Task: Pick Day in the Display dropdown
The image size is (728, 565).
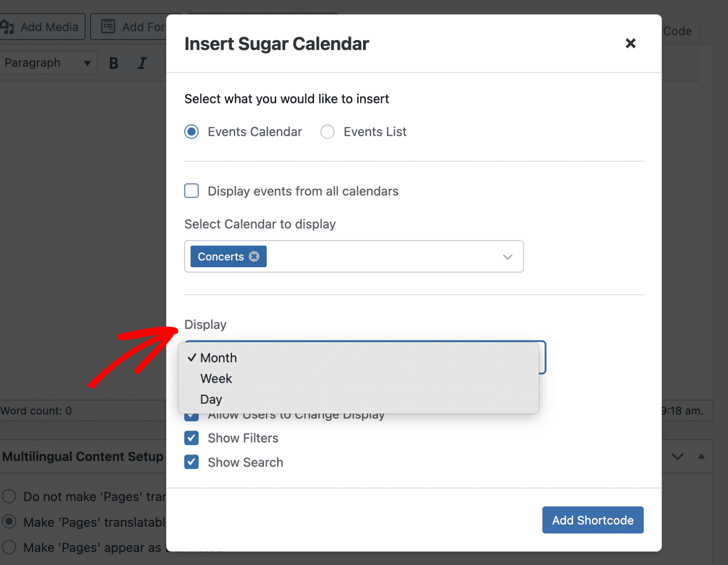Action: pos(211,399)
